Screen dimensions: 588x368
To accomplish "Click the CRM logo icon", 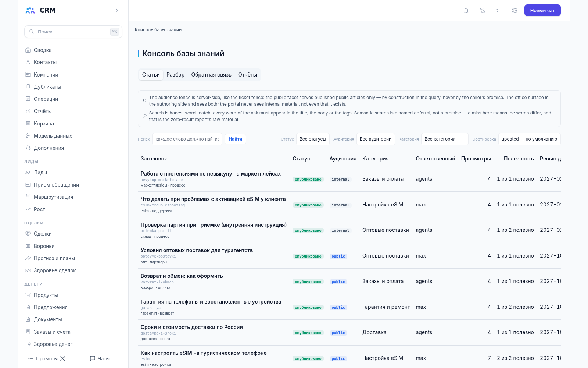I will tap(30, 10).
